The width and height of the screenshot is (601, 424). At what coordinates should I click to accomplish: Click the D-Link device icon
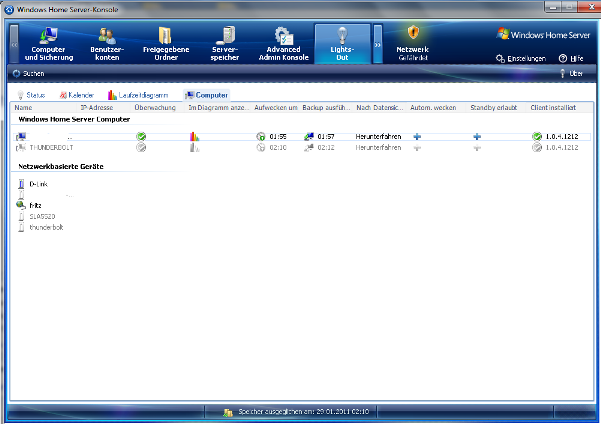[21, 184]
